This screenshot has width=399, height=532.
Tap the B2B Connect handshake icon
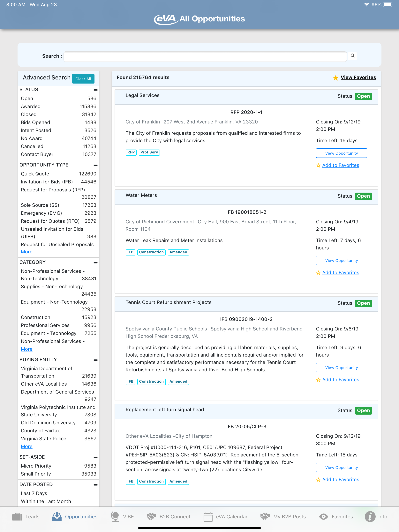(151, 517)
